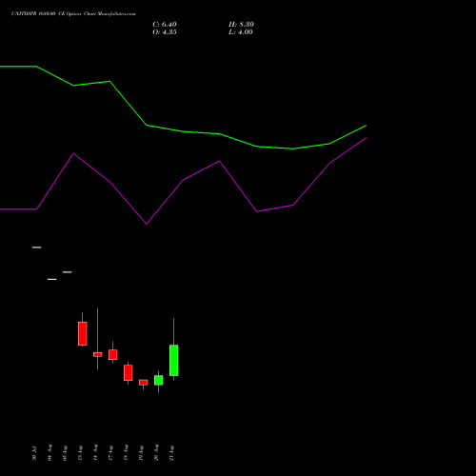Select the small red candle above 19 Aug
This screenshot has width=476, height=476.
pos(143,383)
